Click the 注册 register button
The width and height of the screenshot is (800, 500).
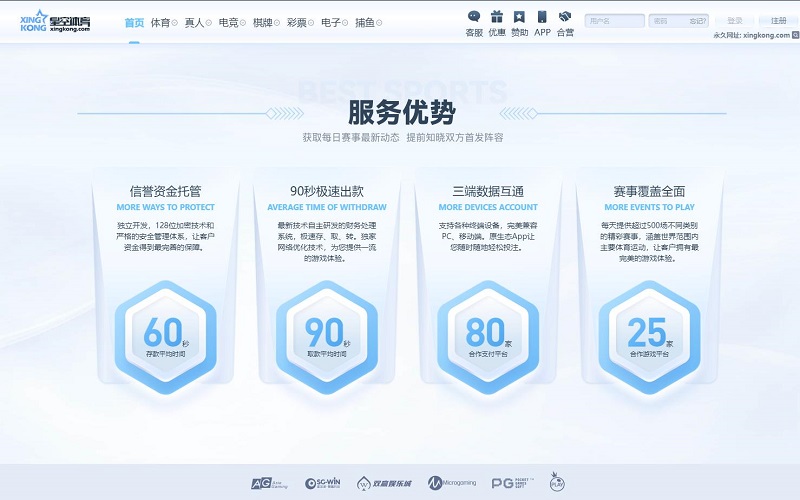779,21
